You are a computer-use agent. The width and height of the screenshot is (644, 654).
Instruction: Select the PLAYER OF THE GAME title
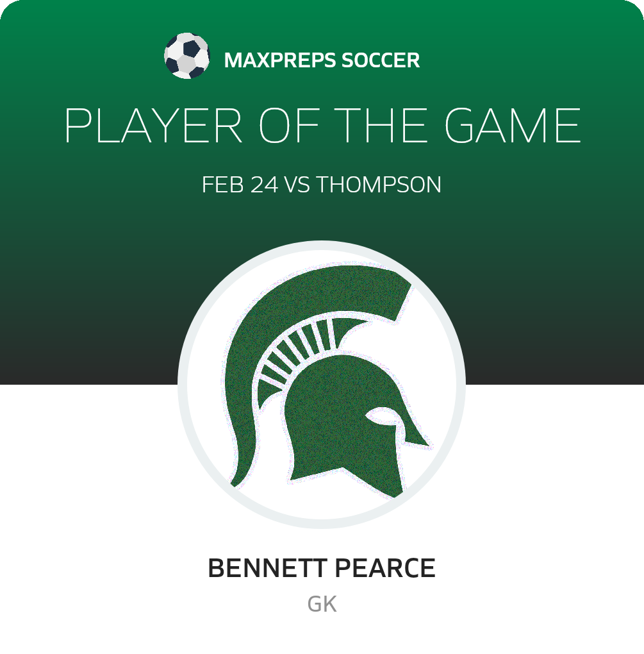[322, 125]
